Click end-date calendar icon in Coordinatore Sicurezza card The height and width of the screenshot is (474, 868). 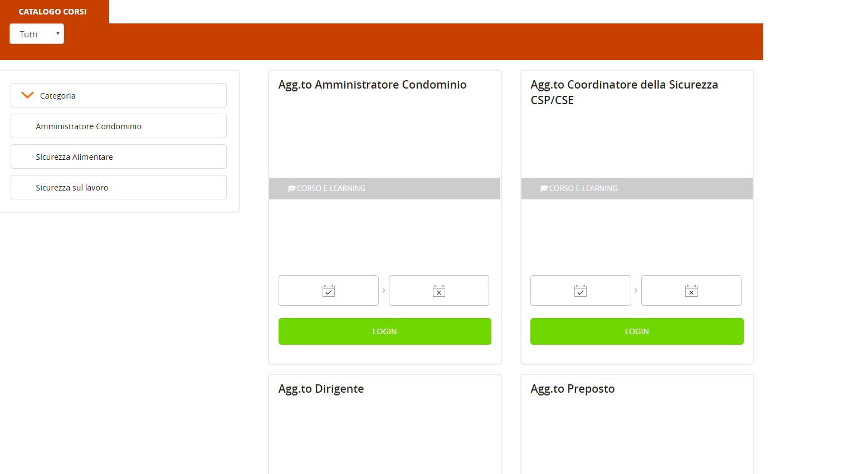(691, 291)
